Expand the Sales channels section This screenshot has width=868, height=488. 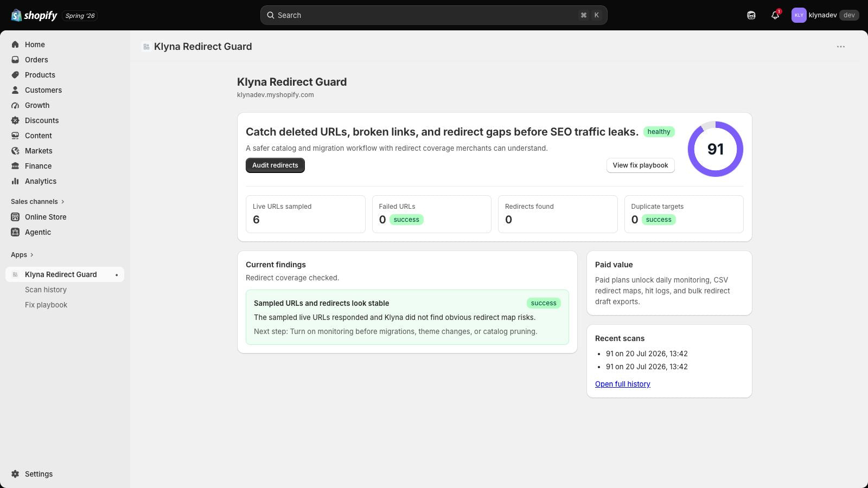click(37, 202)
